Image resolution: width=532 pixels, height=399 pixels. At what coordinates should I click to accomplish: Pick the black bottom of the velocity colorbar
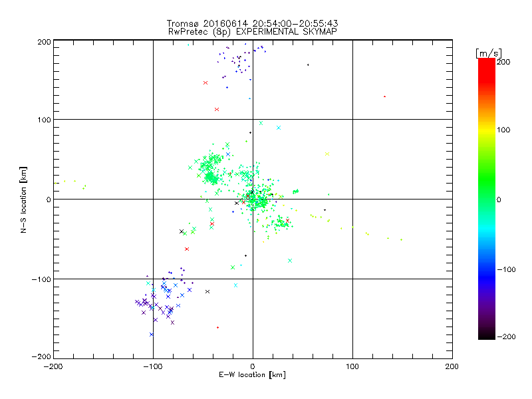[x=487, y=336]
